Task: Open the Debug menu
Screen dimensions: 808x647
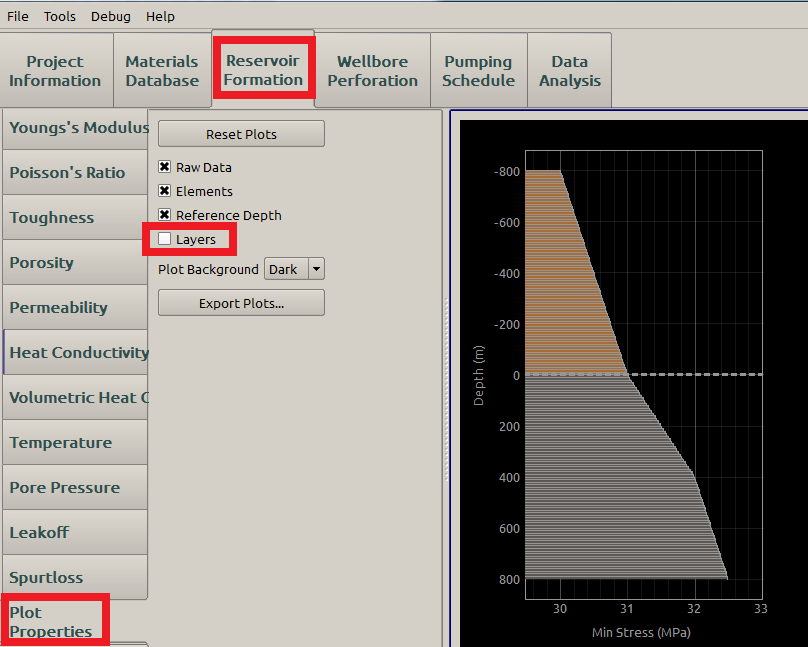Action: tap(110, 16)
